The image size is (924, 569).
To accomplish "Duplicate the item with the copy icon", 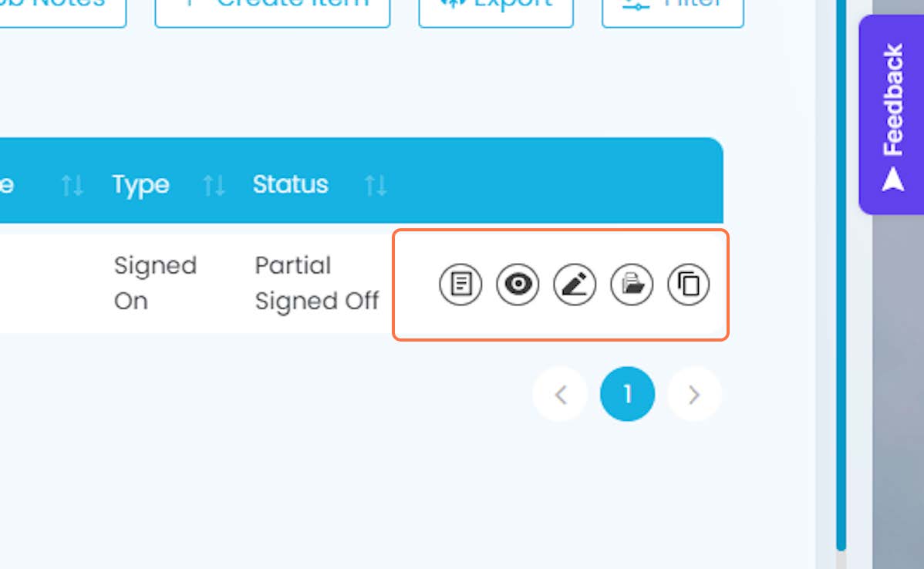I will pyautogui.click(x=688, y=284).
